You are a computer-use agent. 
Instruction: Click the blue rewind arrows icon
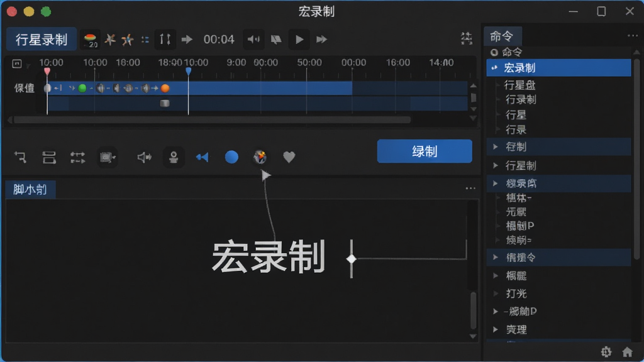tap(202, 157)
